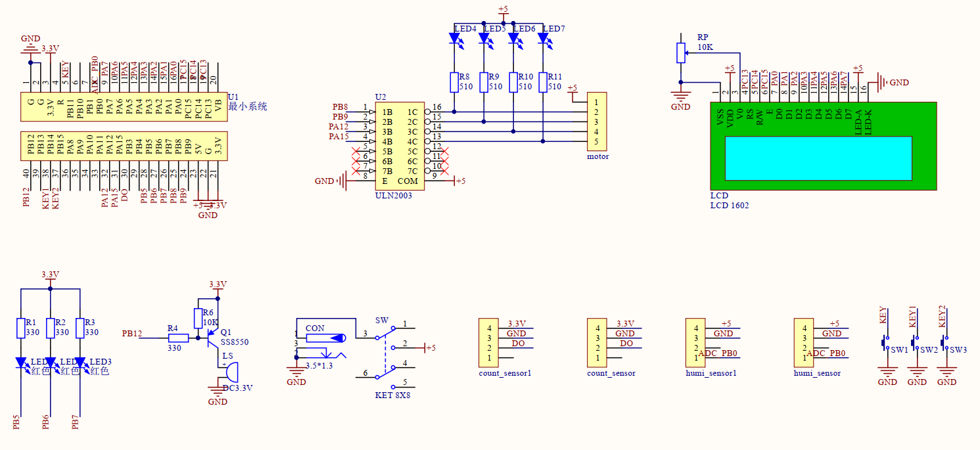Click the ULN2003 label text
The height and width of the screenshot is (450, 980).
tap(394, 196)
